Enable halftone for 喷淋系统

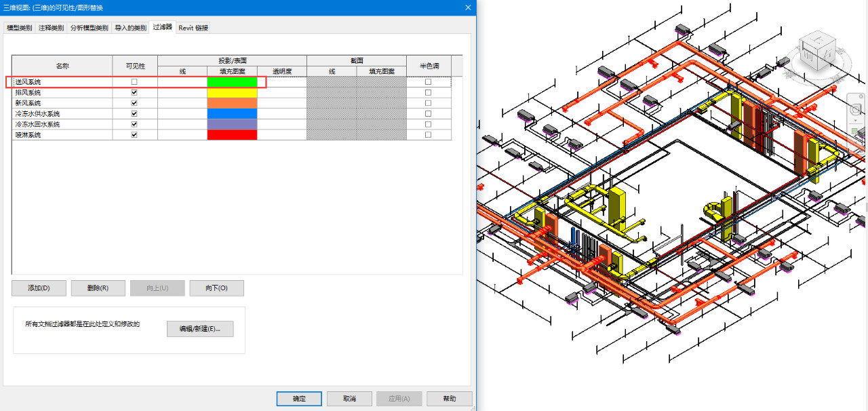(x=428, y=135)
